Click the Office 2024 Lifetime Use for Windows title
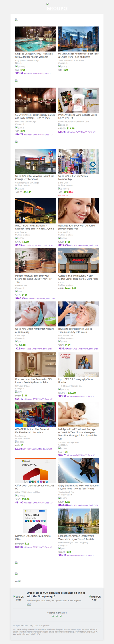Image resolution: width=114 pixels, height=644 pixels. 34,487
